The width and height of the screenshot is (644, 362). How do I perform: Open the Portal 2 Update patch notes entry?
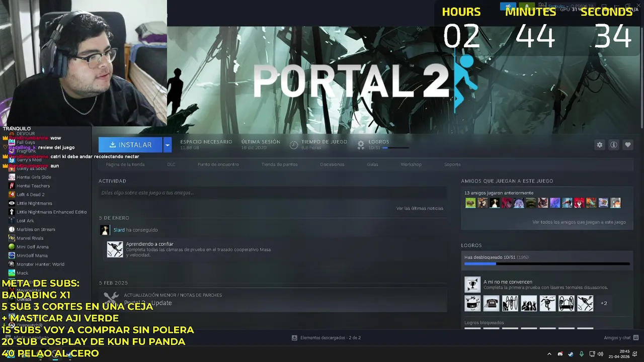tap(273, 300)
